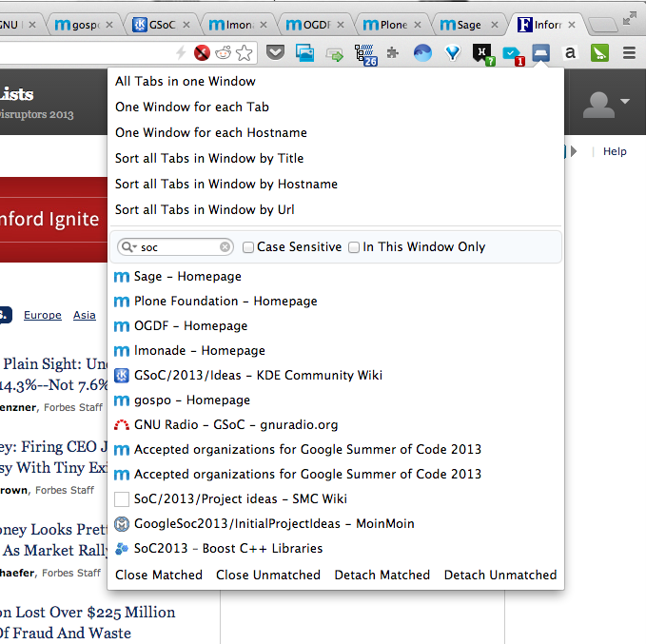
Task: Open the search magnifier dropdown
Action: tap(127, 247)
